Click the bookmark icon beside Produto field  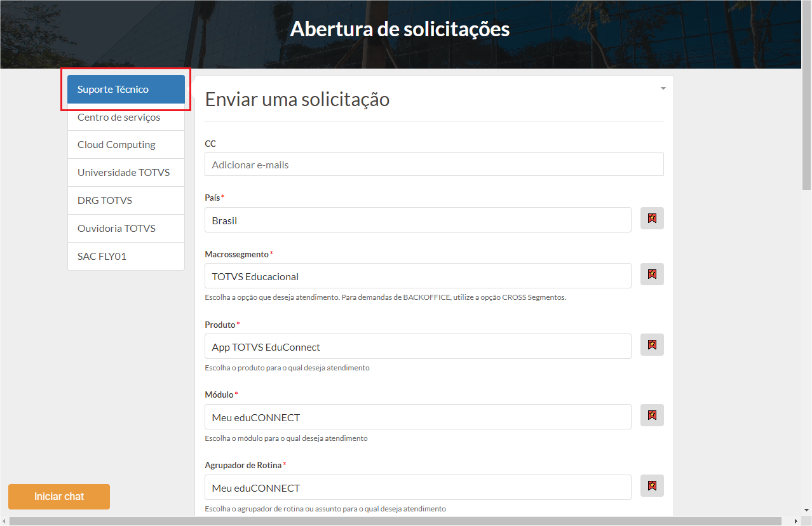coord(652,345)
